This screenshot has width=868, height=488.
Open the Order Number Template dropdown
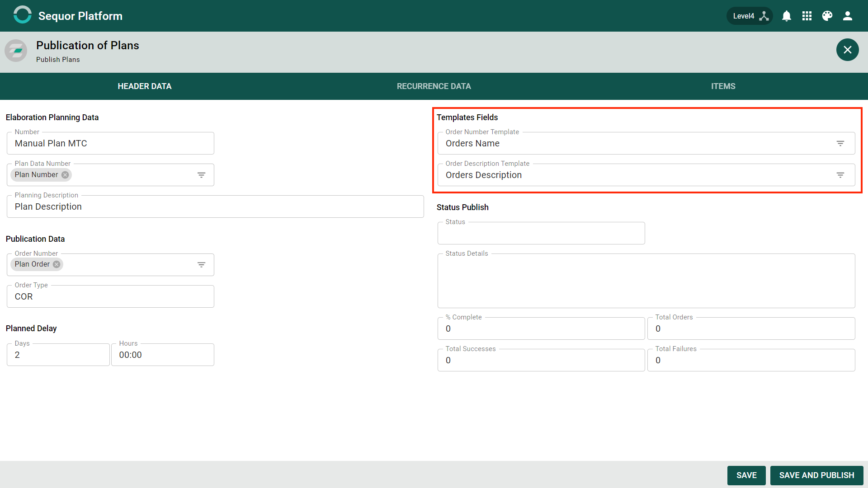pos(840,143)
